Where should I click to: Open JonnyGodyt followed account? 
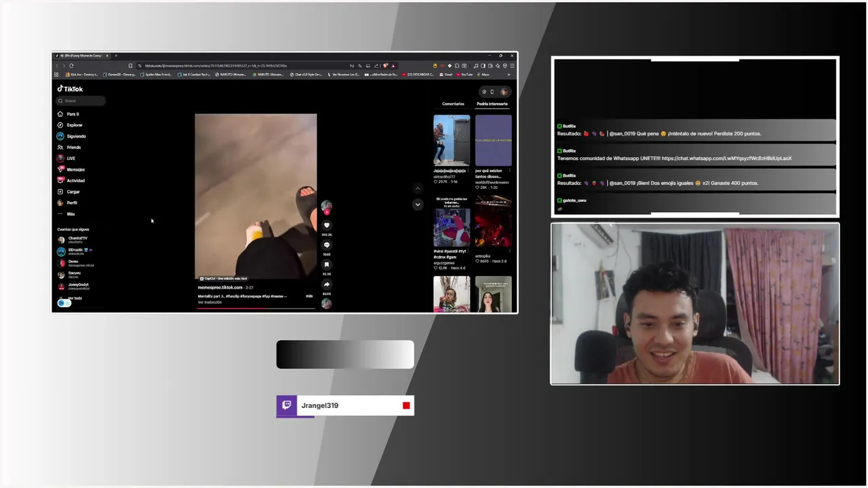click(x=73, y=286)
